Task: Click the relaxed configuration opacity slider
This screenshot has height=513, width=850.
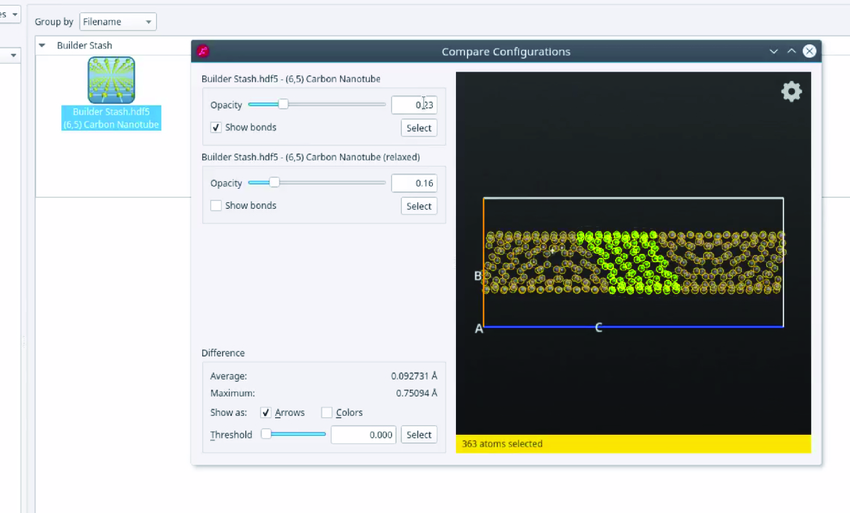Action: click(274, 183)
